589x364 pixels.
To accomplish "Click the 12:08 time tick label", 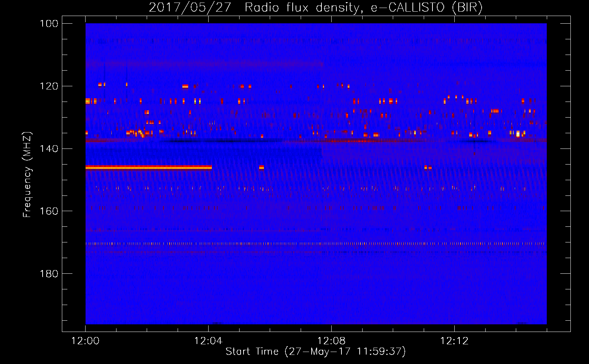I will [x=331, y=341].
